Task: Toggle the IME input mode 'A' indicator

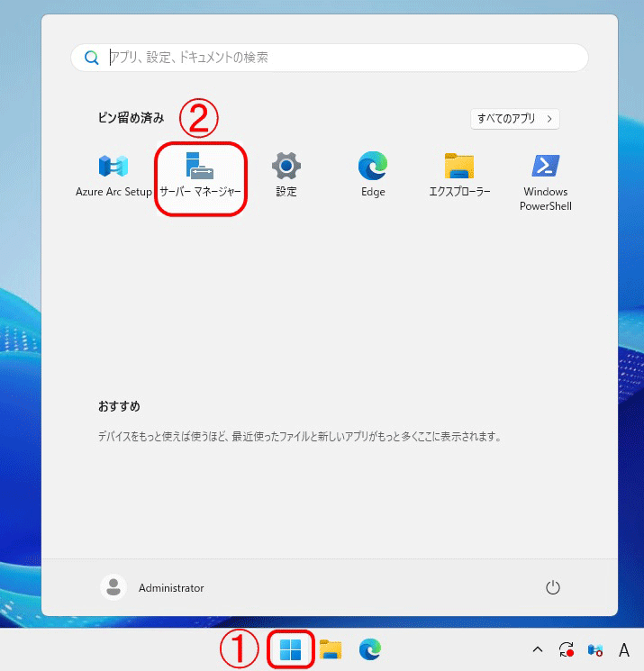Action: point(623,649)
